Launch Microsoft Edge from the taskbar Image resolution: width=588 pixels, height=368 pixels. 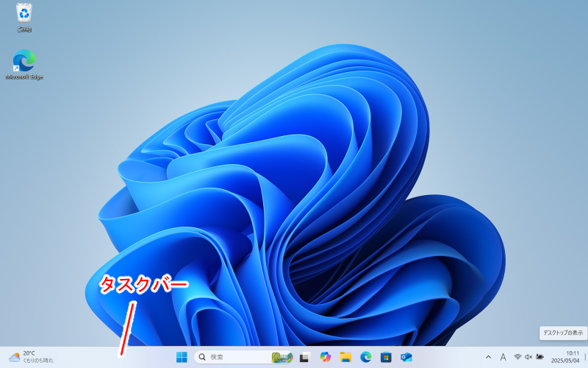click(365, 357)
